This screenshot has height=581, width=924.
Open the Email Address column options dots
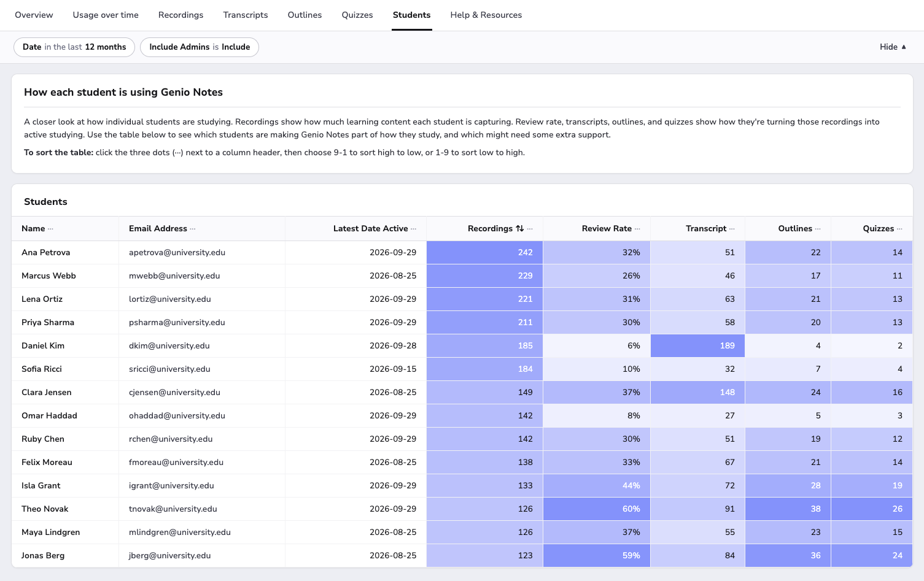click(193, 229)
